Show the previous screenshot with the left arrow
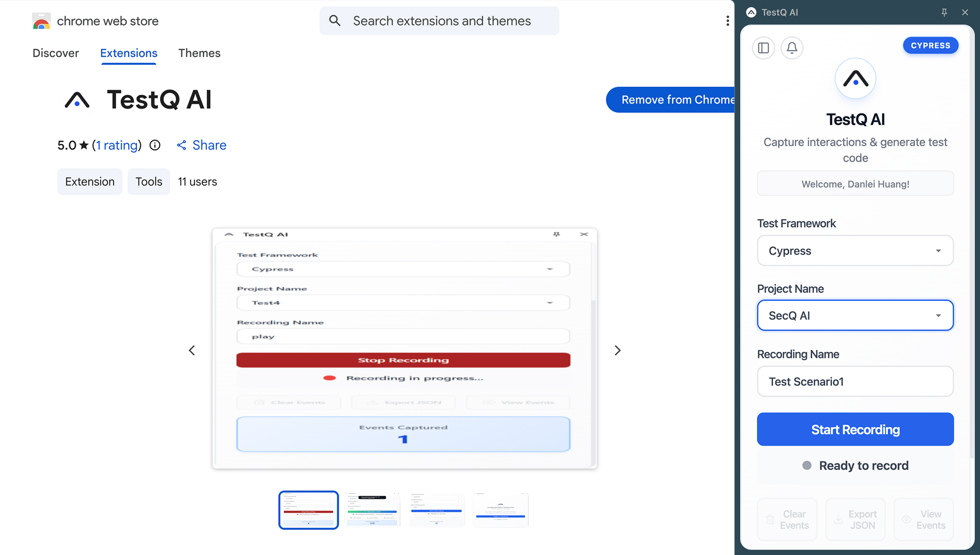The width and height of the screenshot is (980, 555). (192, 350)
